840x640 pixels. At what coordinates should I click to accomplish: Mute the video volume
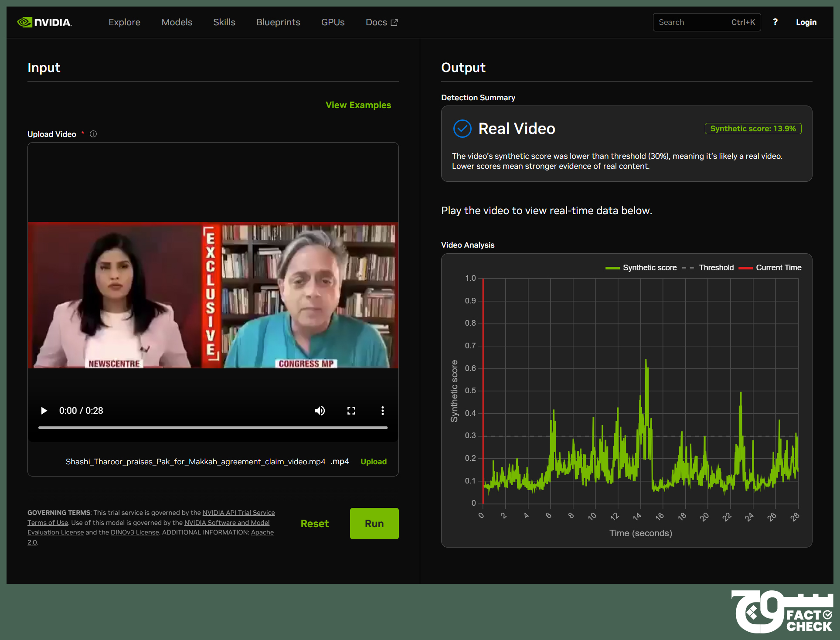click(x=320, y=411)
